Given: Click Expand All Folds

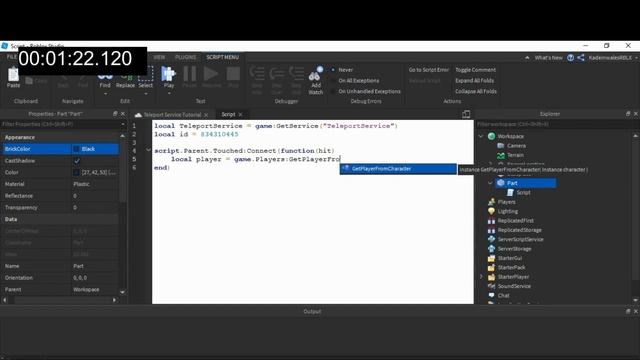Looking at the screenshot, I should [475, 81].
